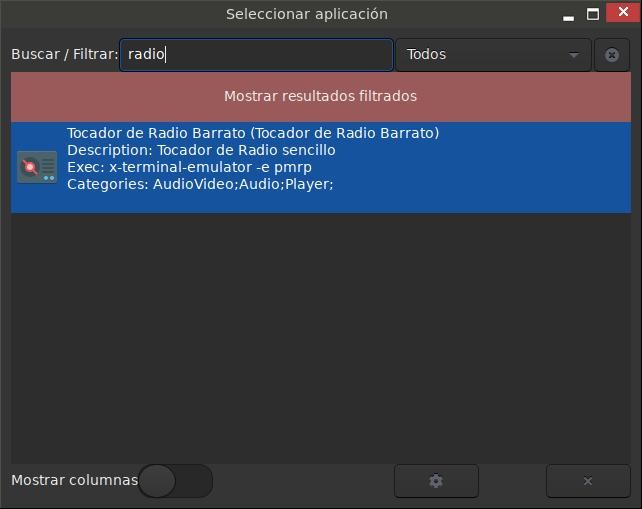Viewport: 642px width, 509px height.
Task: Expand the Todos combo box arrow
Action: [574, 54]
